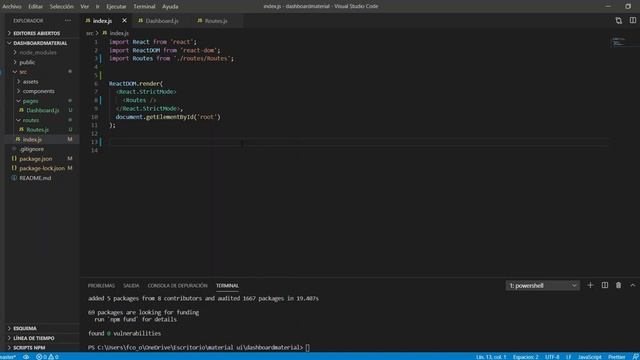
Task: Expand the components folder
Action: pos(38,91)
